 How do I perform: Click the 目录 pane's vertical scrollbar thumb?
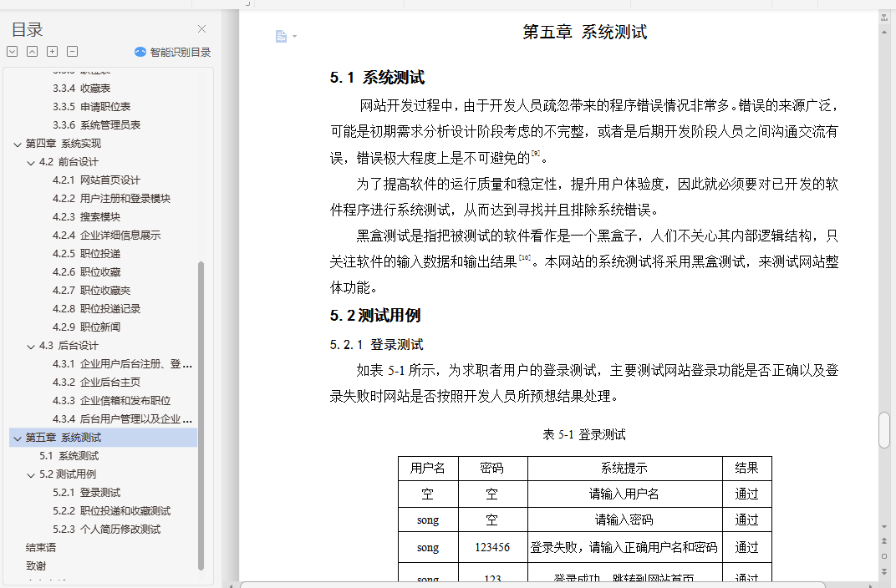pyautogui.click(x=201, y=416)
